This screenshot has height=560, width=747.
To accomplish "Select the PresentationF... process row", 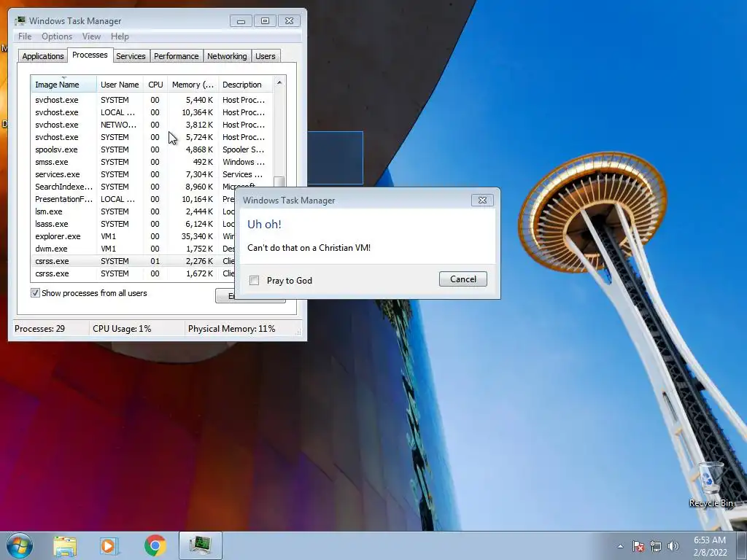I will (x=133, y=199).
